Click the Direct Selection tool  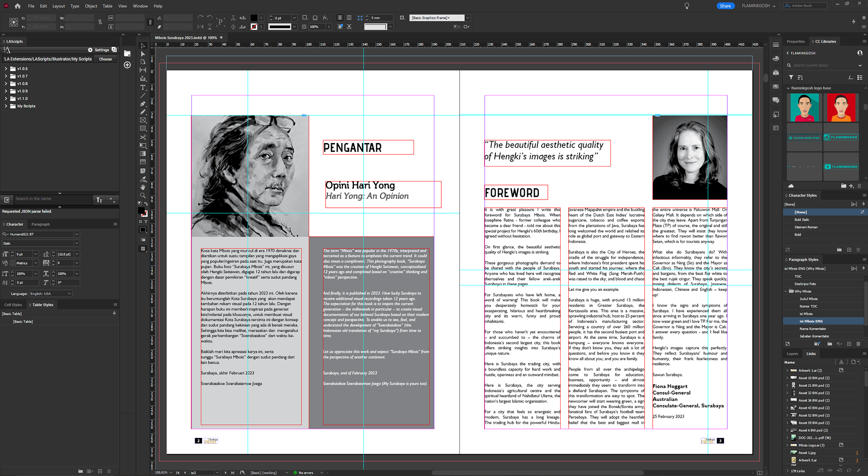143,54
